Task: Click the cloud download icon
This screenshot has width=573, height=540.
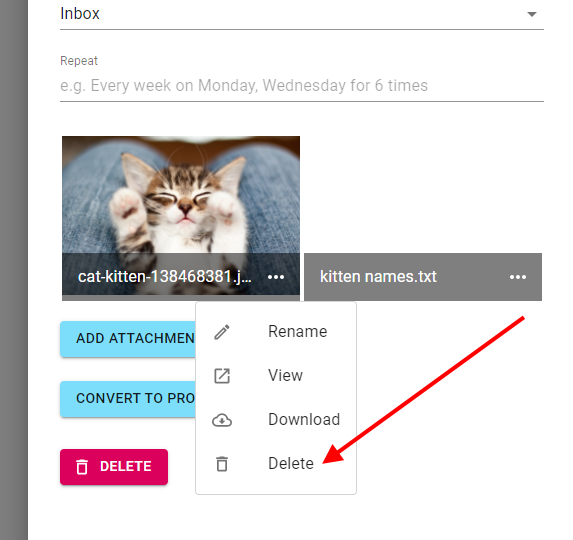Action: click(x=222, y=420)
